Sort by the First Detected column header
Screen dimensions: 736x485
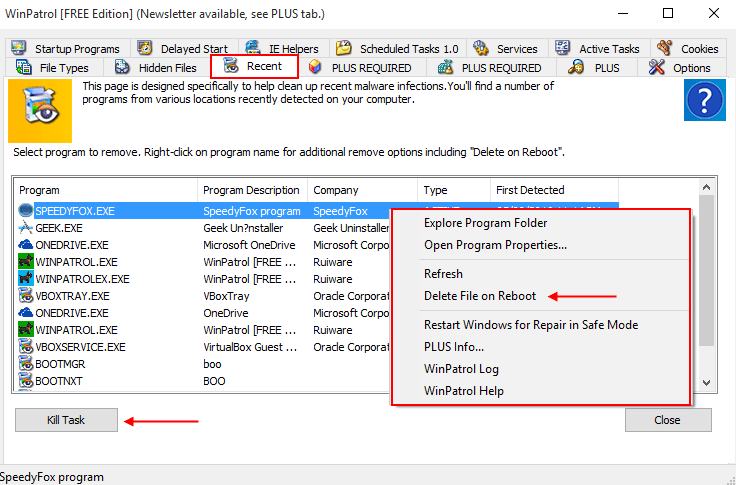[x=554, y=190]
